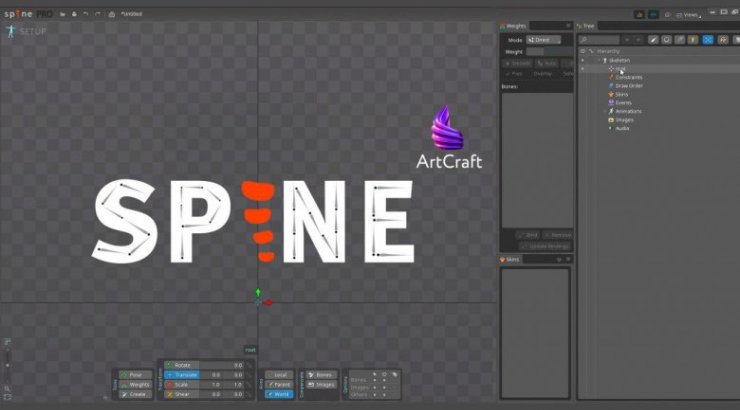This screenshot has width=740, height=410.
Task: Select the Shear transform tool
Action: pyautogui.click(x=182, y=394)
